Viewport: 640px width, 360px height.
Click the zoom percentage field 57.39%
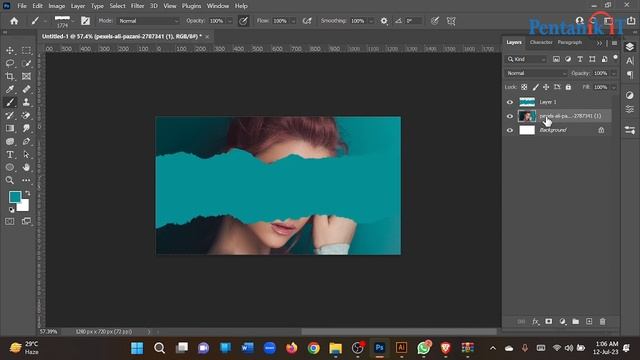pos(49,331)
